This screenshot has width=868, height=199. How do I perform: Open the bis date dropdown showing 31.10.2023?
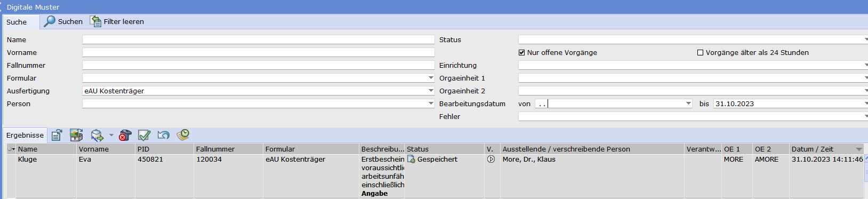[x=865, y=104]
